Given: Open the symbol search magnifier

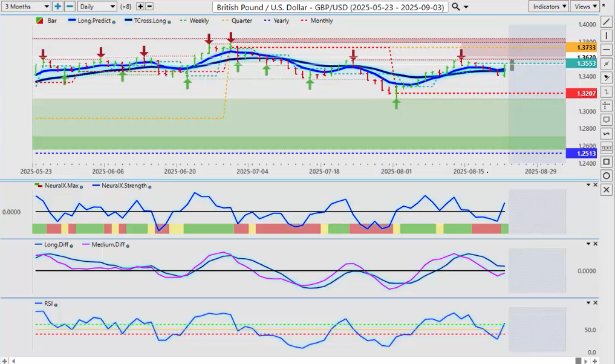Looking at the screenshot, I should pyautogui.click(x=457, y=6).
